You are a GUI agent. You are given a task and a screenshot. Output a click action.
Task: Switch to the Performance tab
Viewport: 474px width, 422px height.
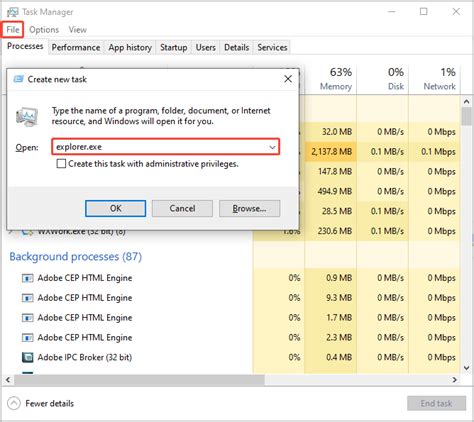click(76, 47)
